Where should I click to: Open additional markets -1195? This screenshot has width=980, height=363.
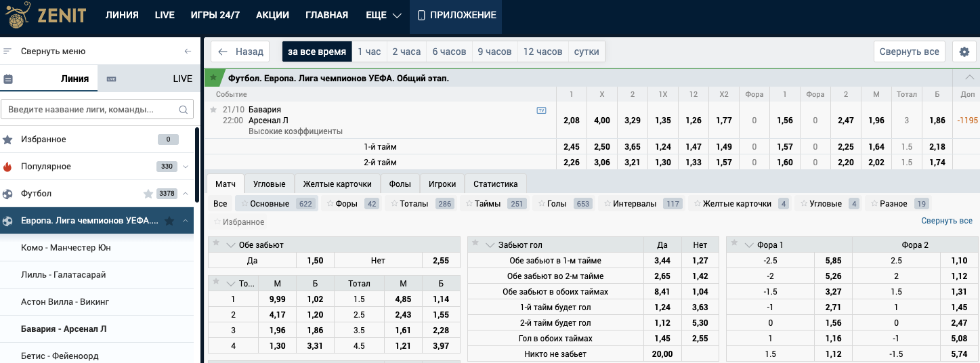click(x=968, y=121)
